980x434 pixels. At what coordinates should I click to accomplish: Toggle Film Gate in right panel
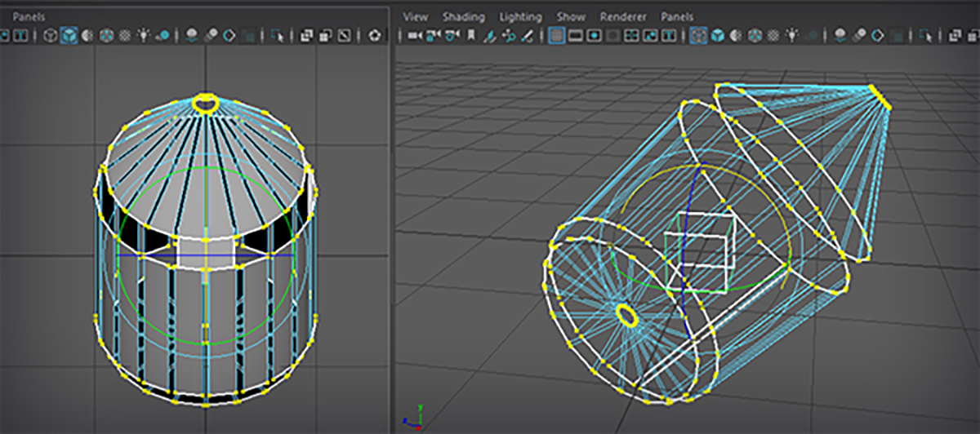point(575,35)
